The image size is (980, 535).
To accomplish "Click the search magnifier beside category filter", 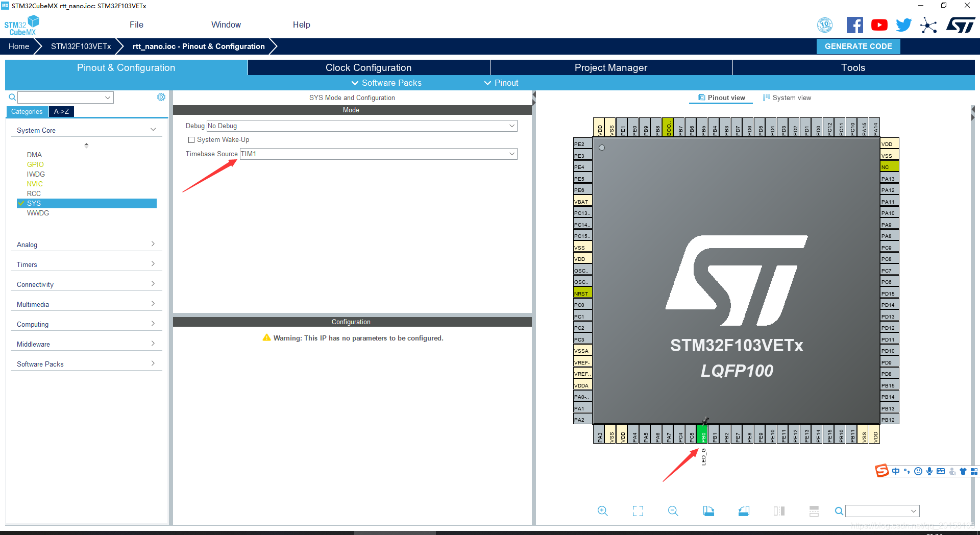I will pos(12,97).
